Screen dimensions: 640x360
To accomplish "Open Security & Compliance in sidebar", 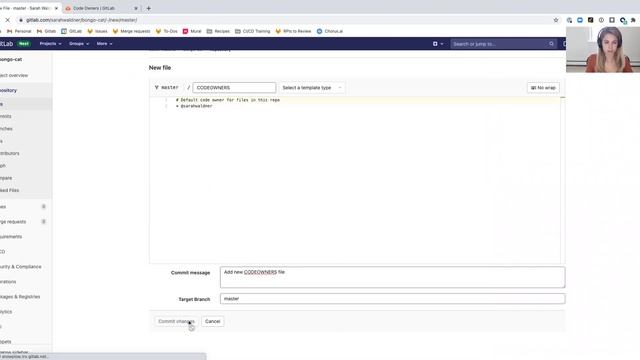I will [x=20, y=267].
